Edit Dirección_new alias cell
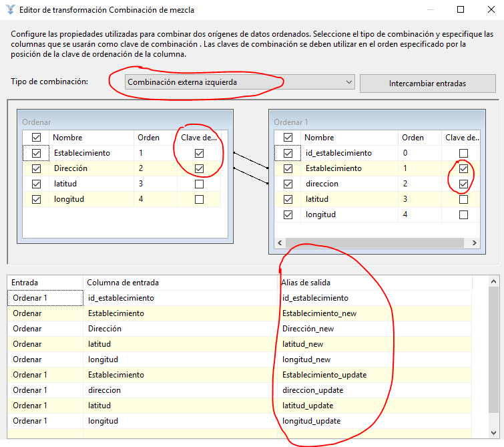The image size is (504, 447). click(374, 329)
